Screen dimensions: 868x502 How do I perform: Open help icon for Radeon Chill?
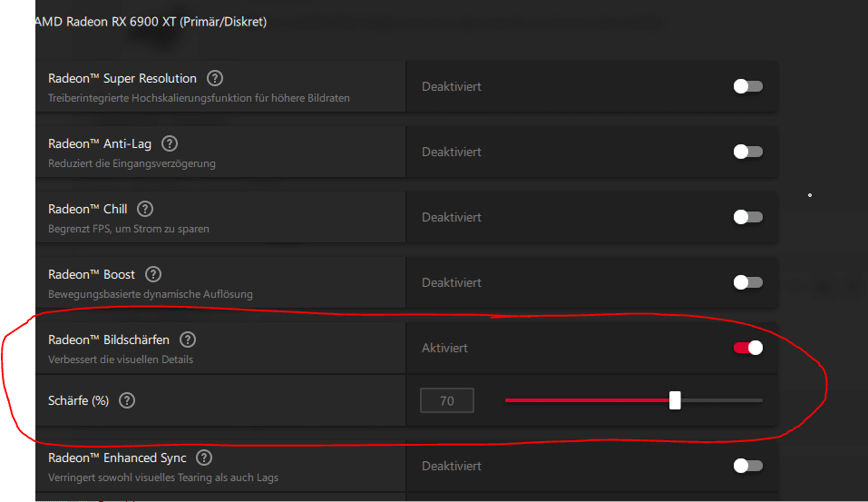click(x=145, y=209)
